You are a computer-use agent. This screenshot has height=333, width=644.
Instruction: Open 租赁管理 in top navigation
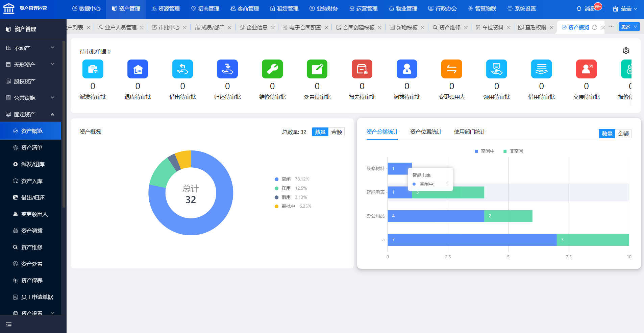(x=284, y=9)
